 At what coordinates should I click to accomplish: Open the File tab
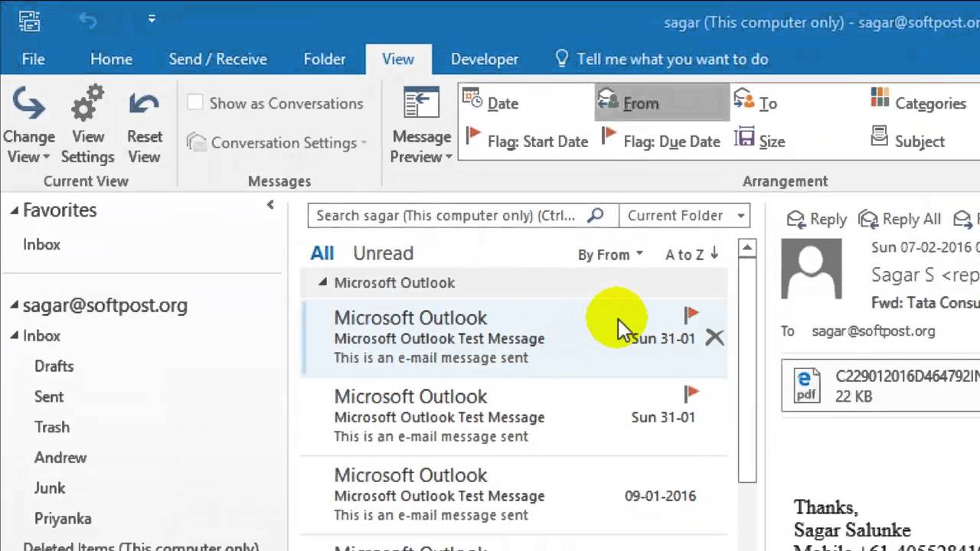[x=33, y=59]
